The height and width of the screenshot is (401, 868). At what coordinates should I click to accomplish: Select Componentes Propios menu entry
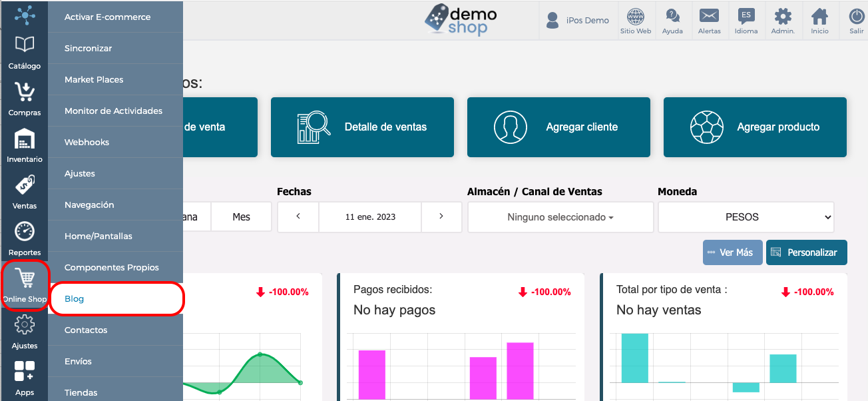point(115,267)
